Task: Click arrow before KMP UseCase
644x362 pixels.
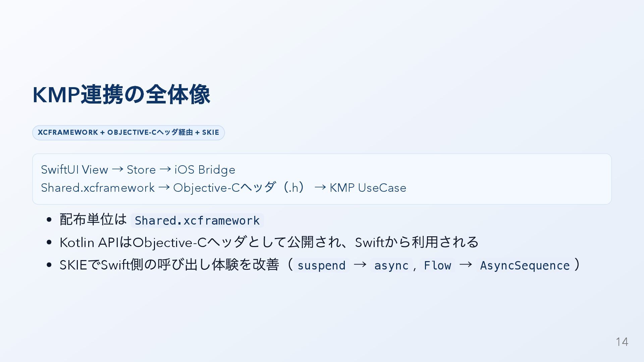Action: coord(320,188)
